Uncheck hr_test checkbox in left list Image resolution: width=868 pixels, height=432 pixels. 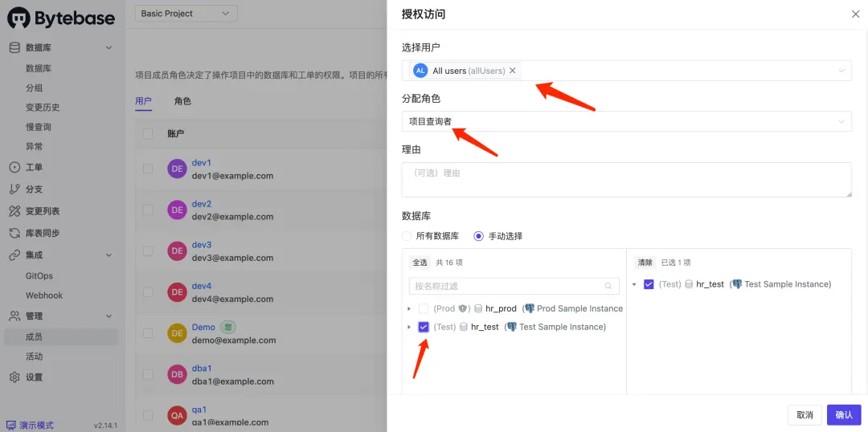pyautogui.click(x=424, y=327)
